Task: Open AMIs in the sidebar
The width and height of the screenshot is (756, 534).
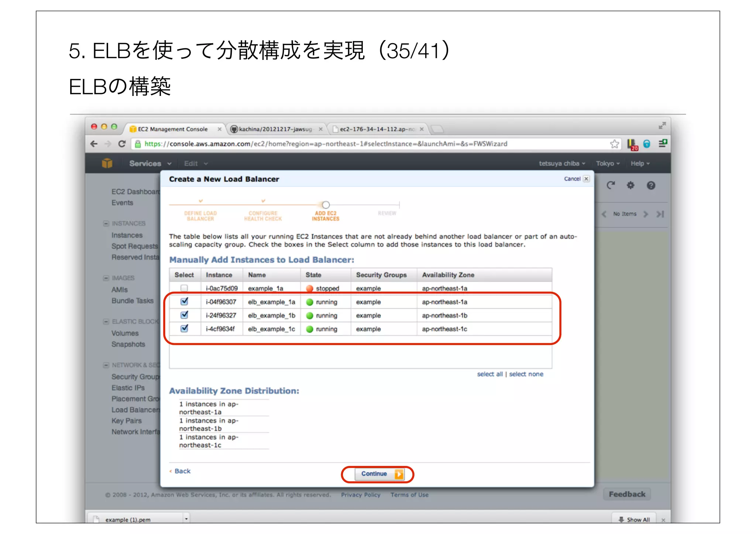Action: (x=120, y=290)
